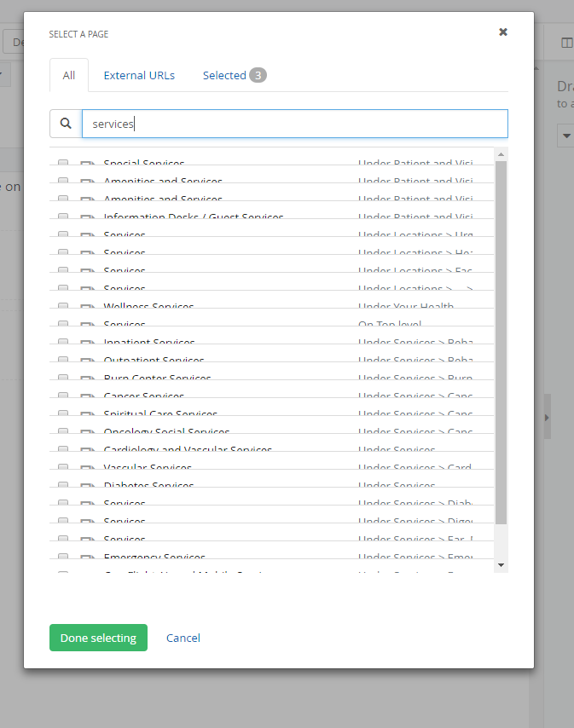574x728 pixels.
Task: Focus the search field containing "services"
Action: point(294,124)
